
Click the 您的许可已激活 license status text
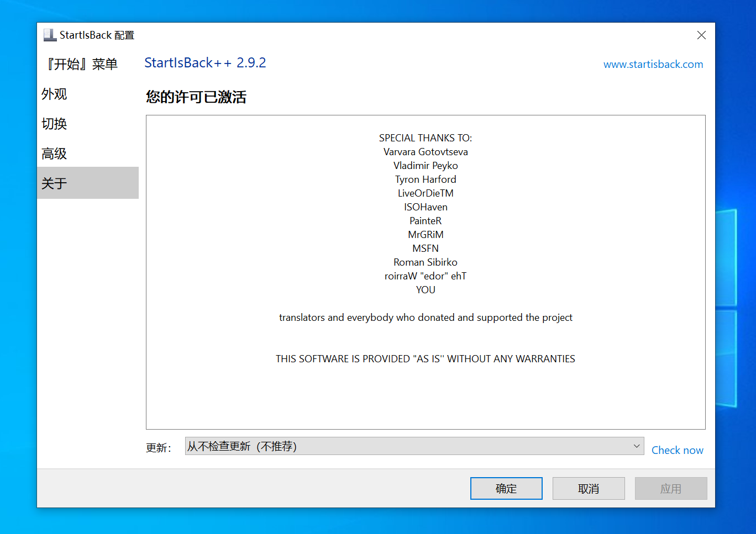point(196,97)
